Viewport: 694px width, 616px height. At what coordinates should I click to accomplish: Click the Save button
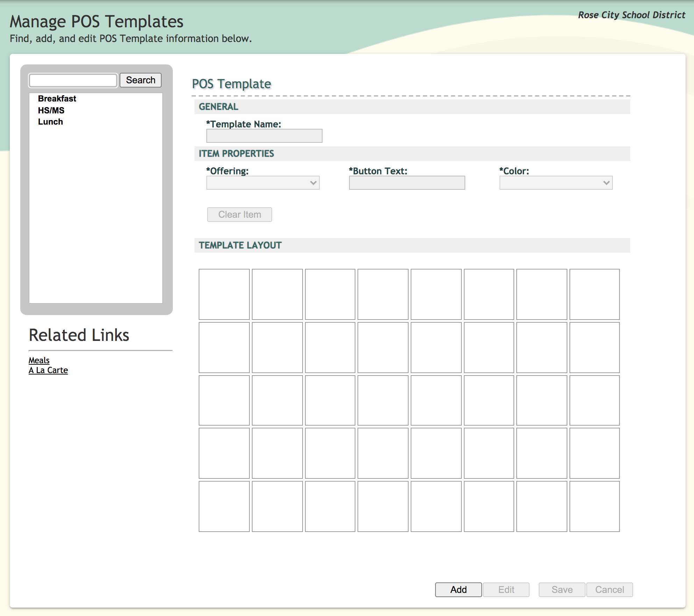click(562, 590)
